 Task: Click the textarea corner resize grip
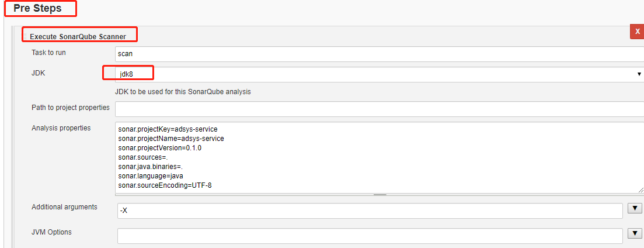coord(640,190)
